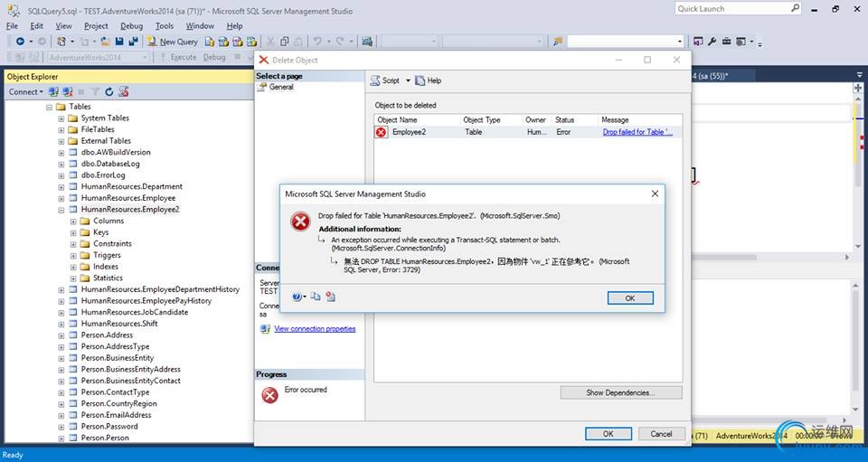Open the Connect dropdown in Object Explorer
The height and width of the screenshot is (462, 868).
click(26, 92)
